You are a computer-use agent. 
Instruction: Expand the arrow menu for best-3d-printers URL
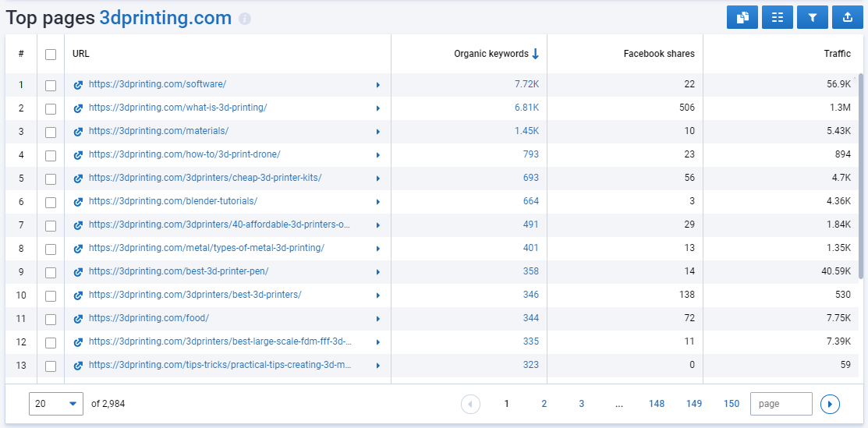tap(378, 295)
